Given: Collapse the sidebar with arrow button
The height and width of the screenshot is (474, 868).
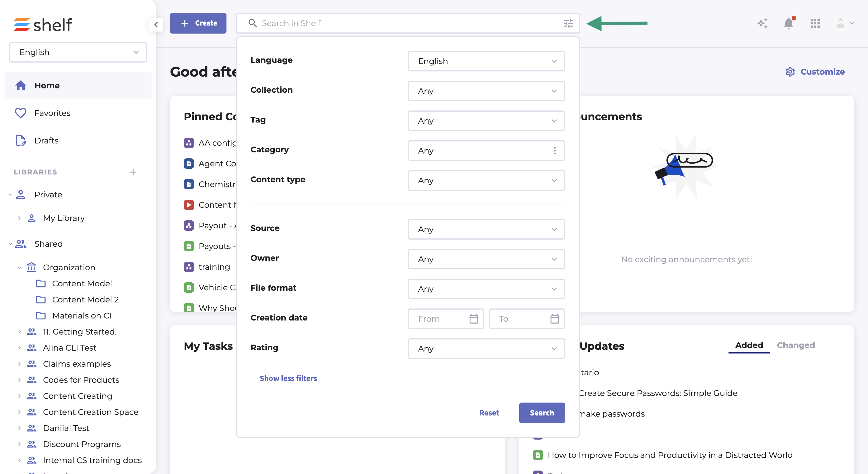Looking at the screenshot, I should pyautogui.click(x=156, y=24).
